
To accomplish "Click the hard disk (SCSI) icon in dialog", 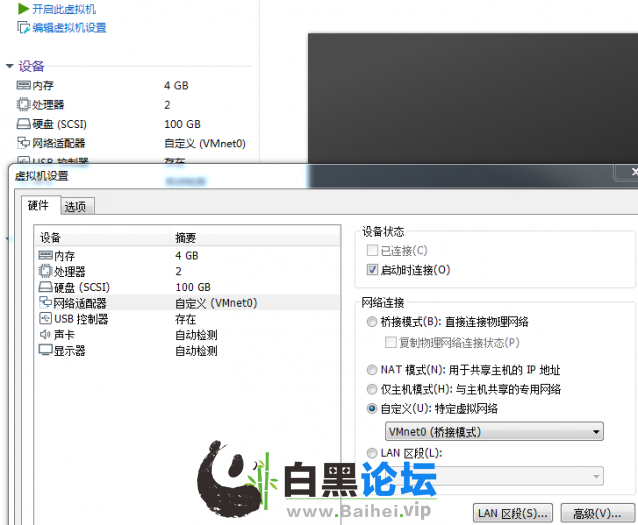I will tap(45, 287).
